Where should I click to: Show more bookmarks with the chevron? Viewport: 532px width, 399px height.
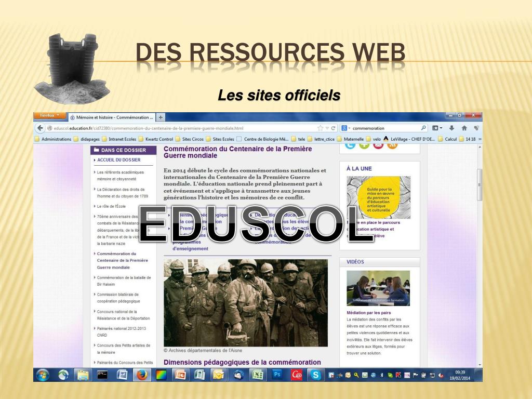pos(480,139)
